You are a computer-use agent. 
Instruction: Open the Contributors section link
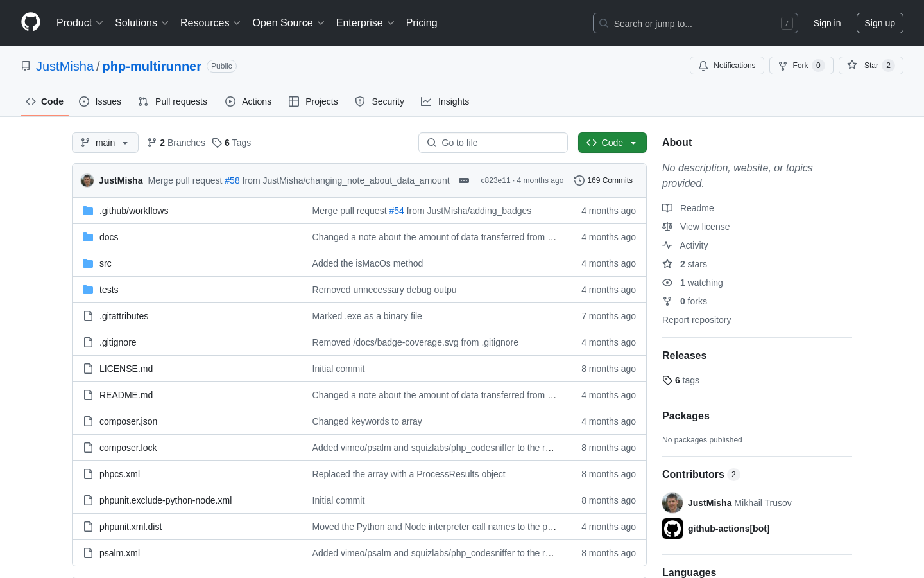tap(701, 474)
